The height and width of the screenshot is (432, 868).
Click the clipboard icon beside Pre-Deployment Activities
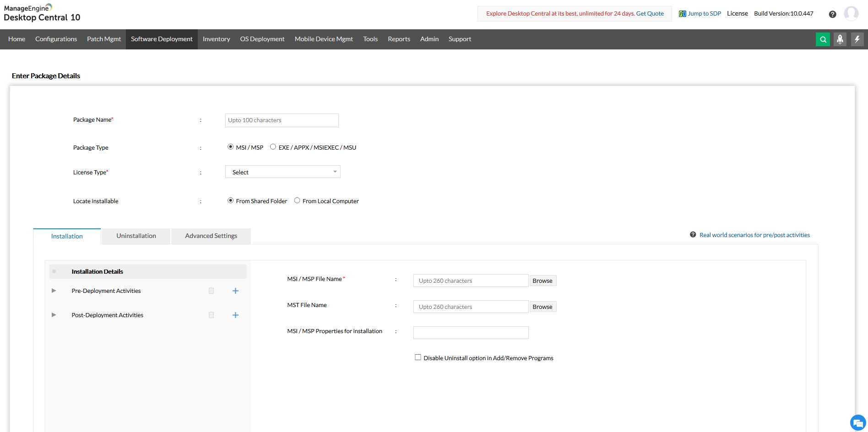(x=211, y=291)
